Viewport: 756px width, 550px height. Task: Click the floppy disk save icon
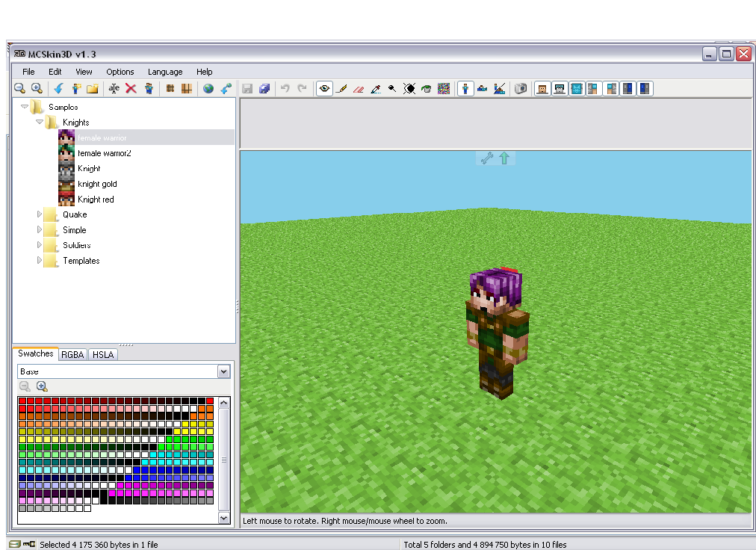click(247, 88)
